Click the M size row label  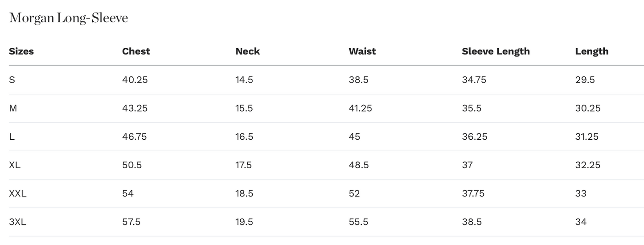[x=13, y=108]
